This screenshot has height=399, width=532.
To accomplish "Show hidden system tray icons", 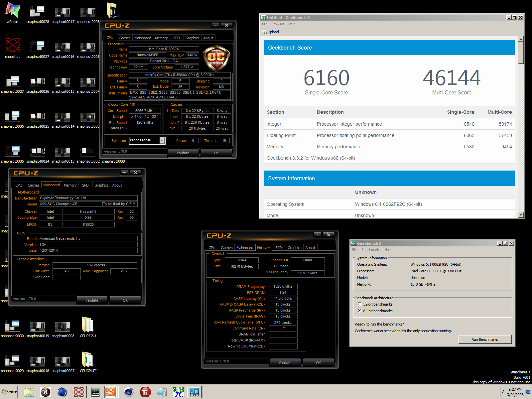I will (x=503, y=391).
